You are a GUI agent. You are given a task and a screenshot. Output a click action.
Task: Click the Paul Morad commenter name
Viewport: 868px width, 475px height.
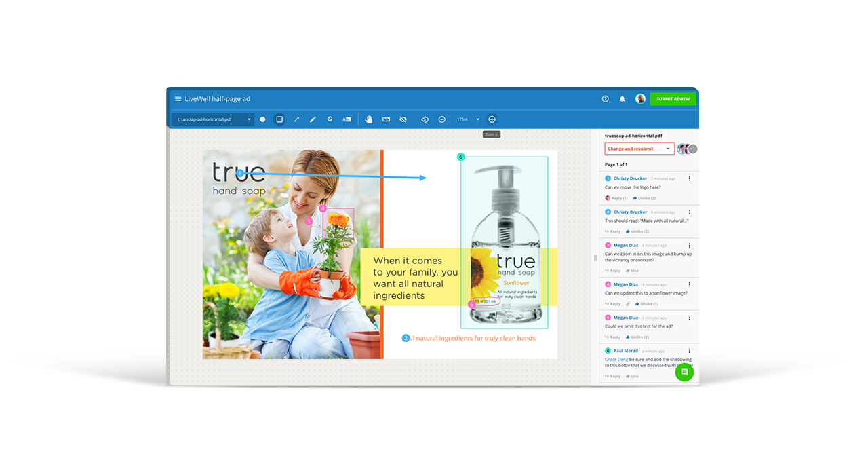click(626, 351)
